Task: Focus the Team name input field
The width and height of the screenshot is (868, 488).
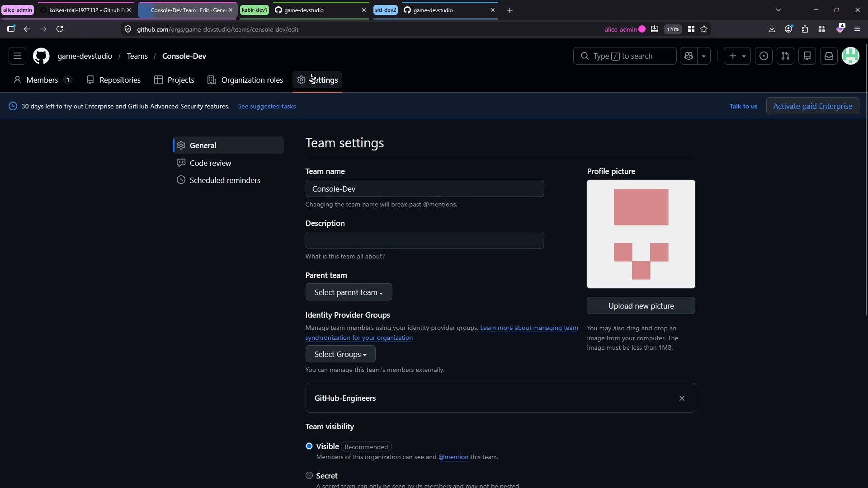Action: [x=425, y=189]
